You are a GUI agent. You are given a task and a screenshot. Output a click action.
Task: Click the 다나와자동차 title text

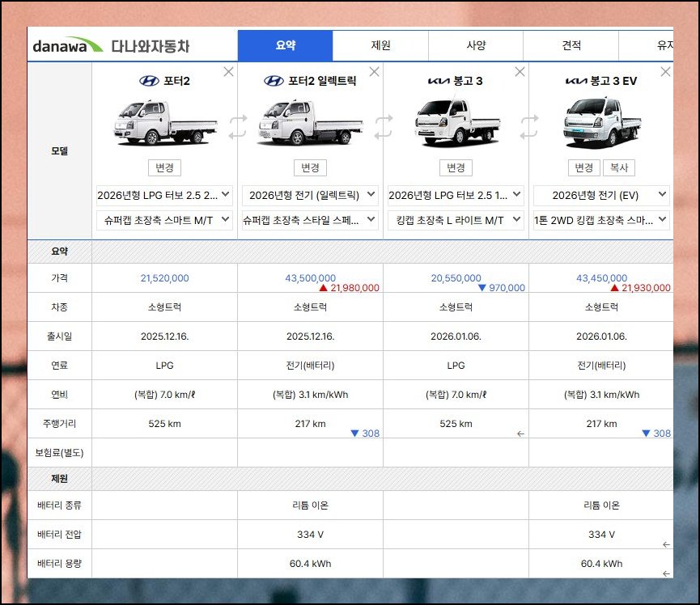(150, 46)
